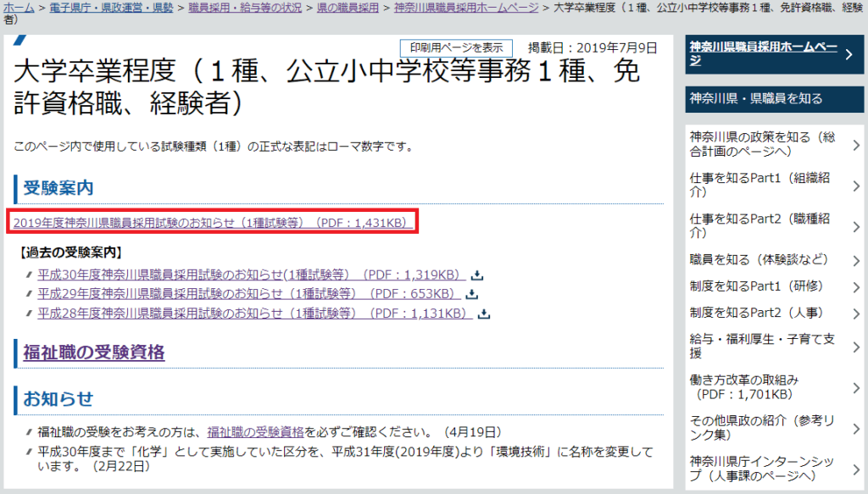Go to ホーム breadcrumb link
868x494 pixels.
[x=19, y=7]
